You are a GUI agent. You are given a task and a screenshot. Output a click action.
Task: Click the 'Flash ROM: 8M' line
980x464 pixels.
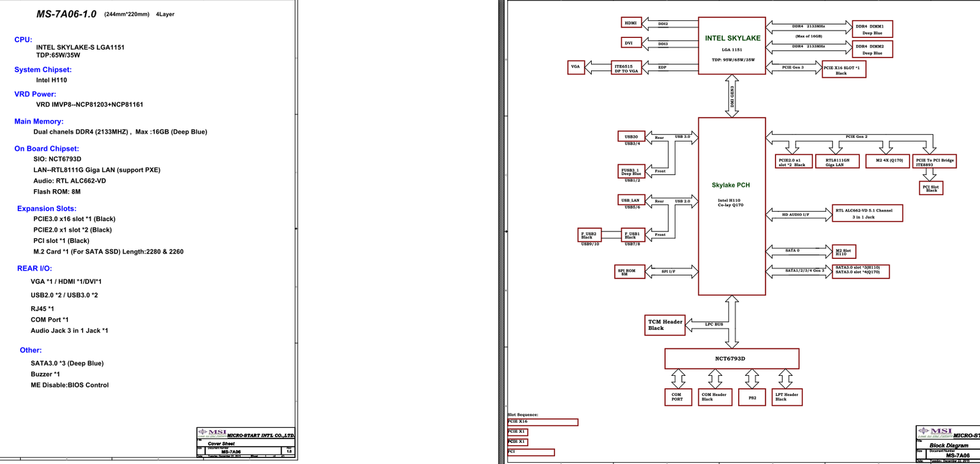pos(57,192)
